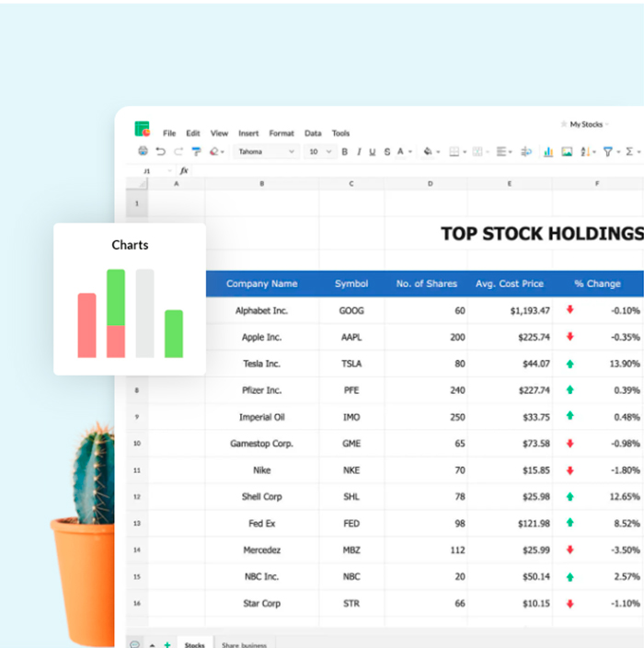The image size is (644, 648).
Task: Open the My Stocks title dropdown arrow
Action: pyautogui.click(x=607, y=124)
